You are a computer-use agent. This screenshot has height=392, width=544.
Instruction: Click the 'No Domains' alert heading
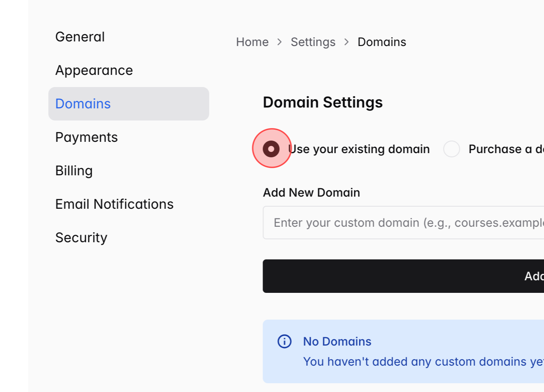(x=337, y=341)
